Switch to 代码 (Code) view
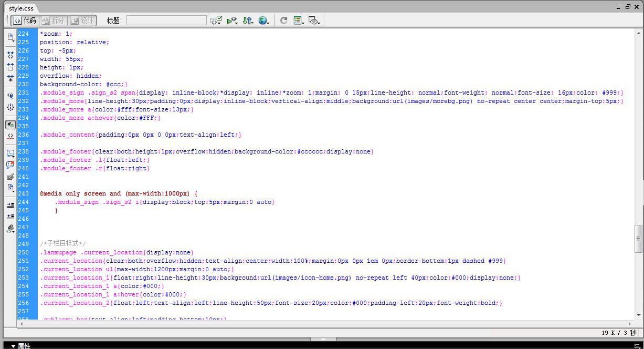This screenshot has height=349, width=644. pyautogui.click(x=25, y=20)
